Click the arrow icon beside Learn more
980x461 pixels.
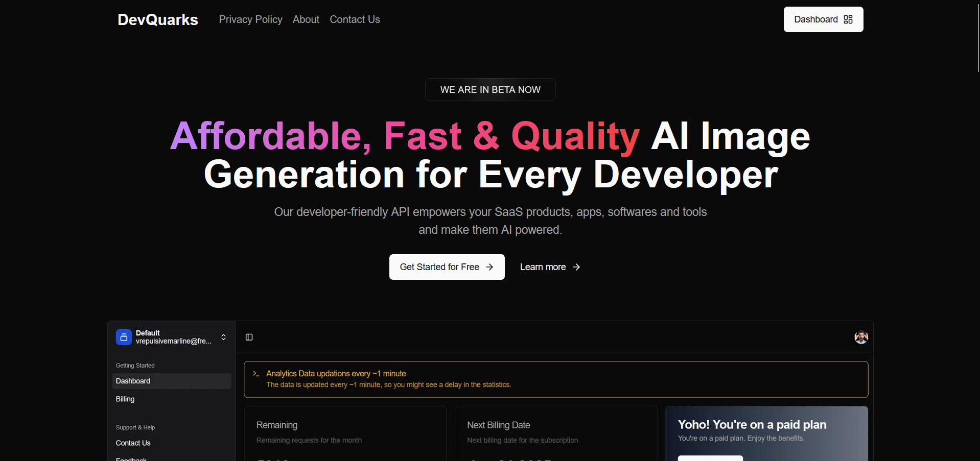pos(576,267)
